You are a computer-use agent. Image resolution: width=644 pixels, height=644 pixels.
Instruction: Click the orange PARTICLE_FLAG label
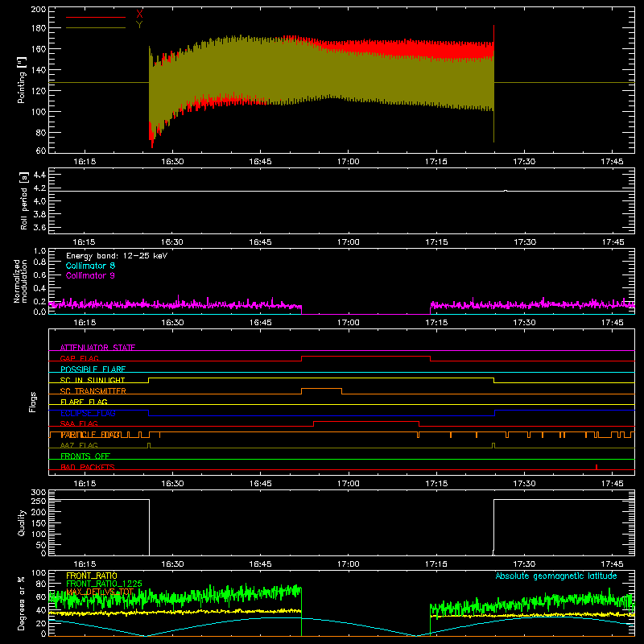(x=91, y=435)
